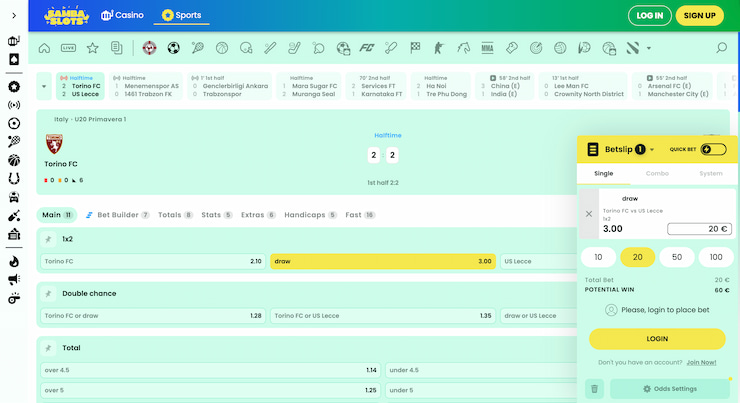Open the racing car icon in sidebar
This screenshot has width=740, height=403.
coord(14,197)
